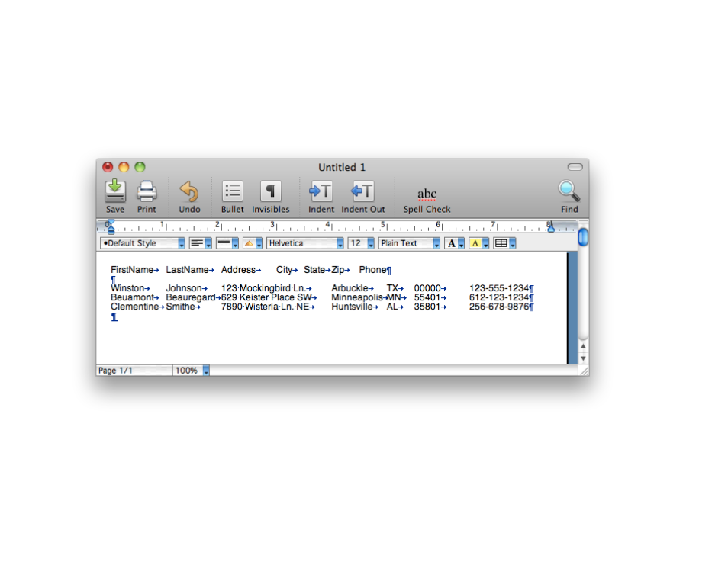Click 7890 Wisteria Ln. NE address
The width and height of the screenshot is (728, 562).
[265, 307]
